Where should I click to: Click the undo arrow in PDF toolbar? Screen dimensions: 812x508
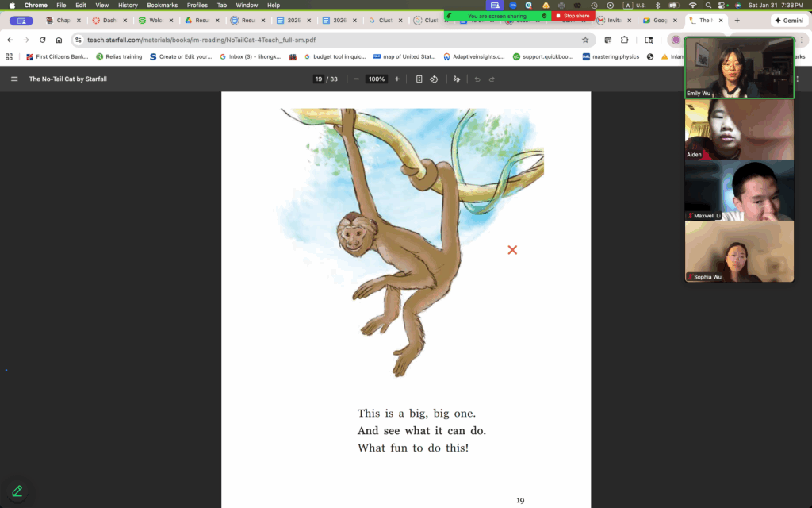[x=477, y=79]
